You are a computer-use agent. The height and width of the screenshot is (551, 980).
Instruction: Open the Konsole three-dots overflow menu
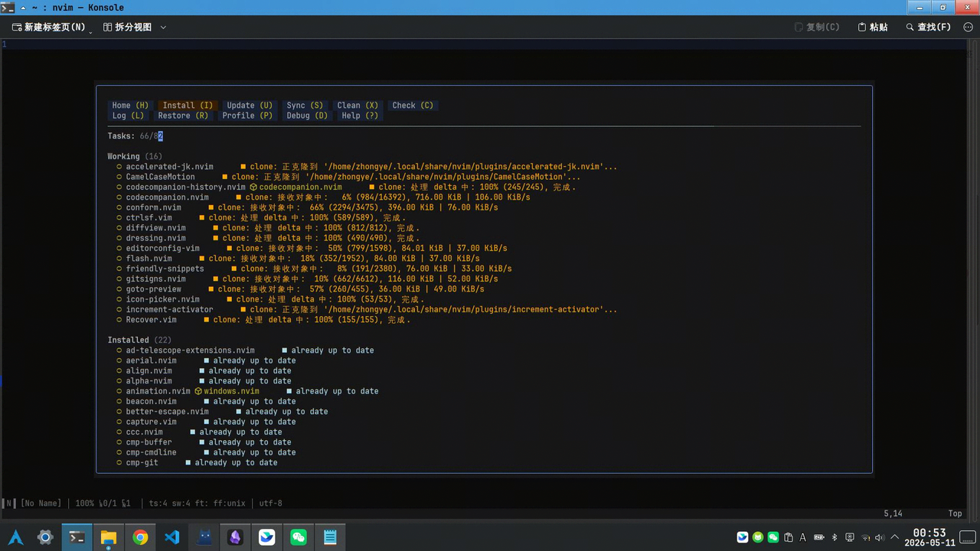(x=968, y=27)
